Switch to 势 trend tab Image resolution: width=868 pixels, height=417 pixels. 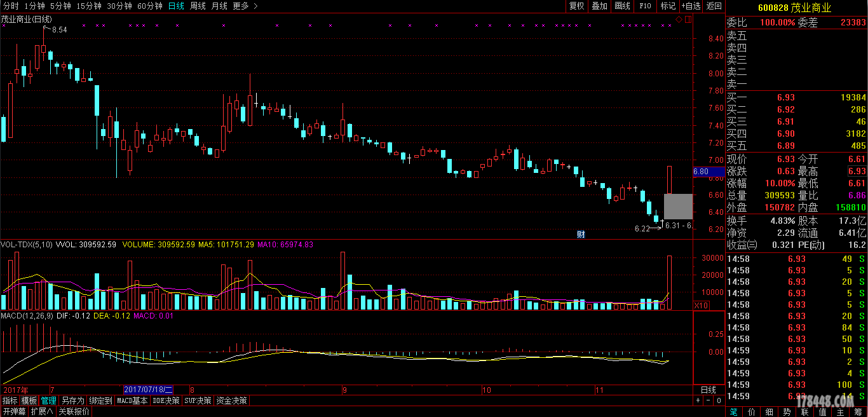(x=787, y=412)
